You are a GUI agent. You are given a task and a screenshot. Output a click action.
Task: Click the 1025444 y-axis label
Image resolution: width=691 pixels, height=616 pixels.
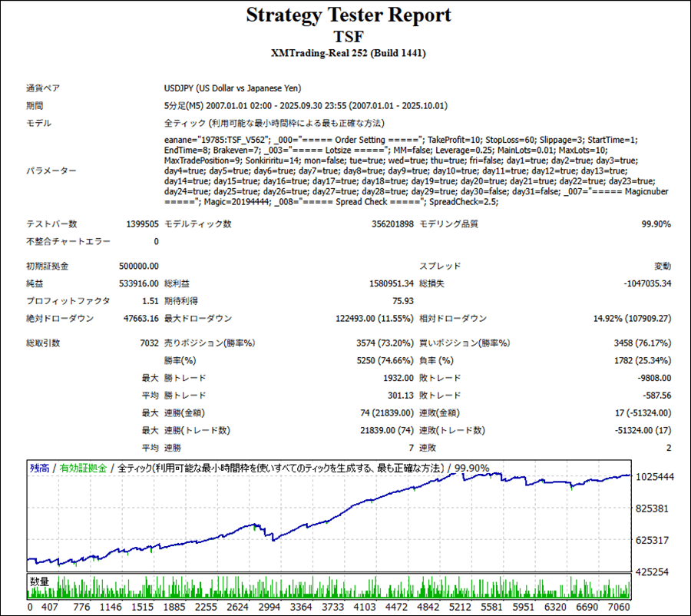pos(654,477)
